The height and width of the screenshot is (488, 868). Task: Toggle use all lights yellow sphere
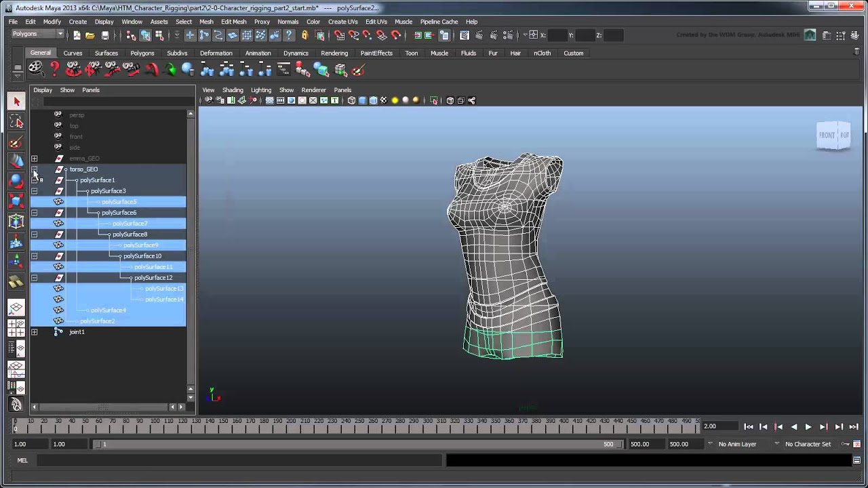pos(395,100)
